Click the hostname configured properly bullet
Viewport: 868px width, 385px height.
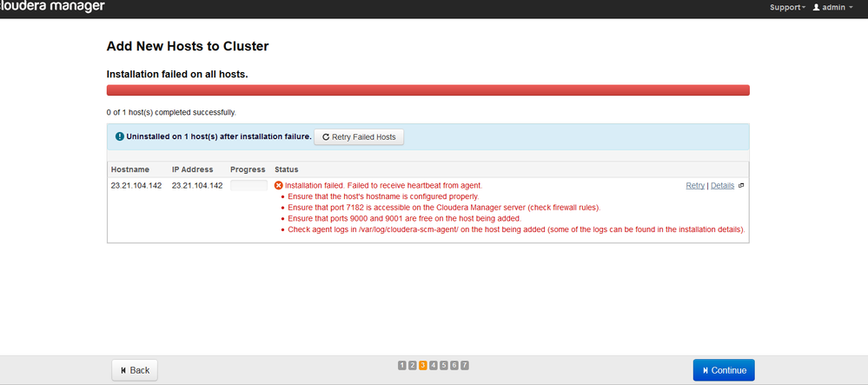point(383,196)
